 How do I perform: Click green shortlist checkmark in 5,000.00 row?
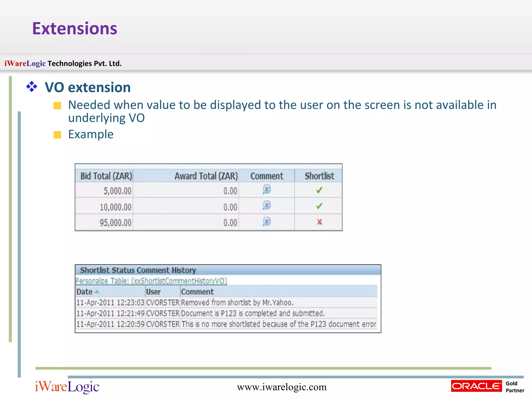point(319,190)
